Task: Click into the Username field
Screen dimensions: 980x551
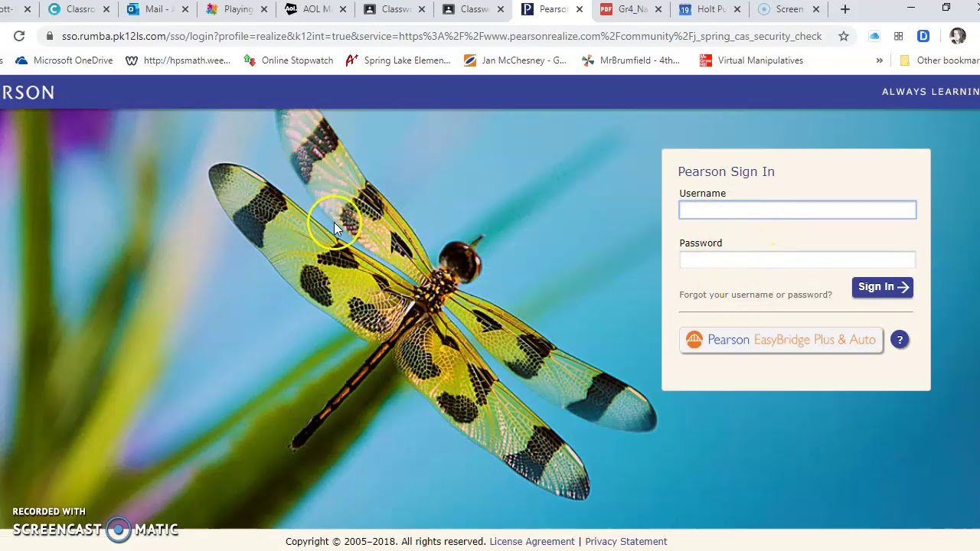Action: point(797,210)
